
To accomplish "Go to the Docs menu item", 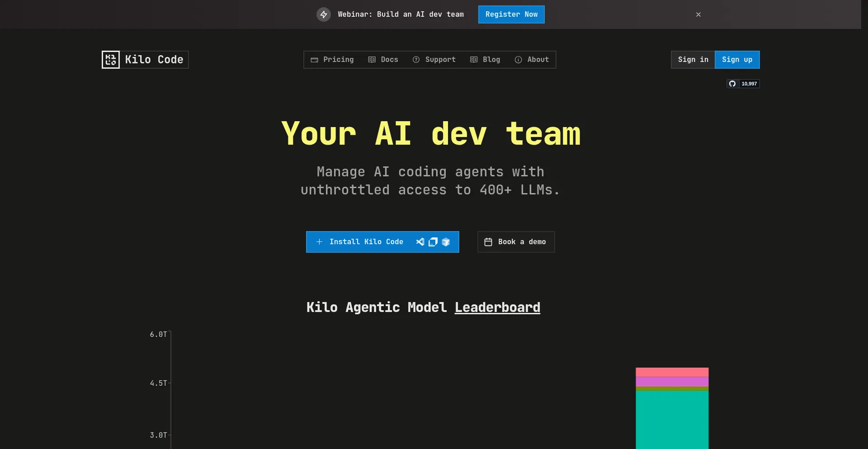I will 383,60.
